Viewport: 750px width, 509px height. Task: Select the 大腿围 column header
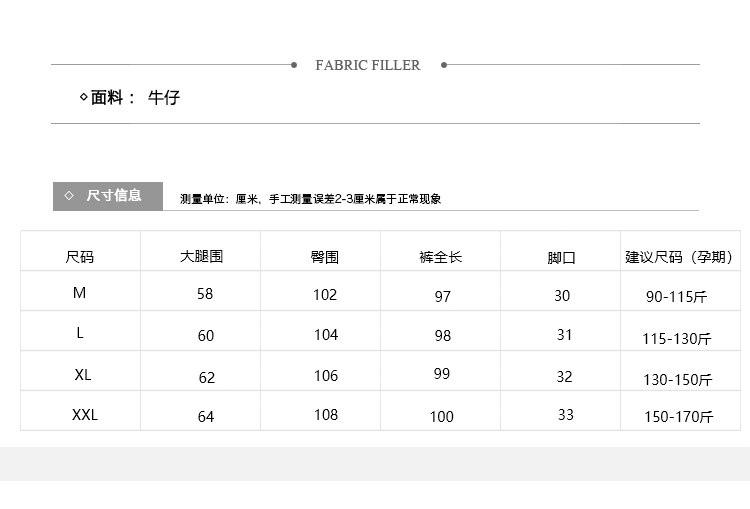[x=202, y=256]
